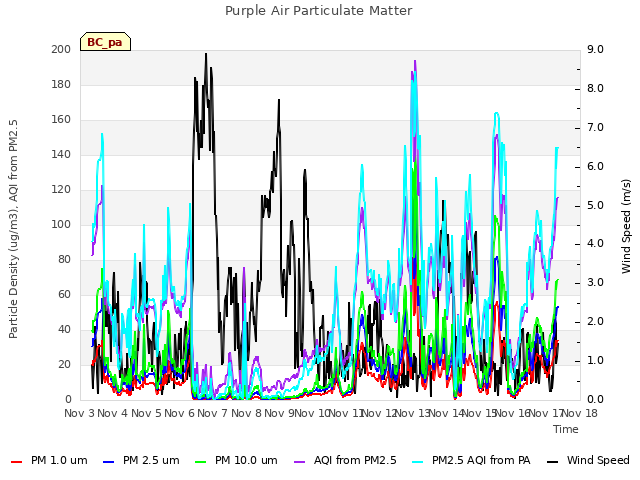Click the Nov 5 x-axis tick label
The image size is (640, 480).
[146, 413]
